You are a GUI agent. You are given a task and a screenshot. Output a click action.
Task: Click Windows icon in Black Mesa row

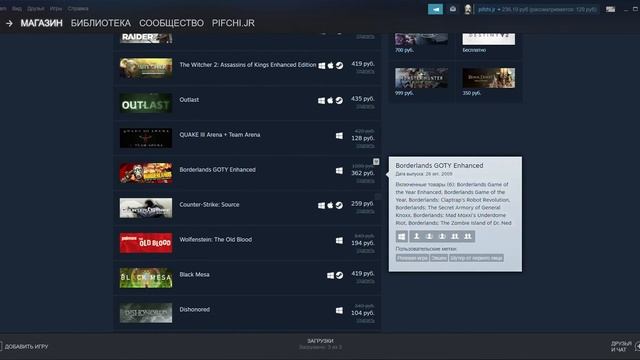331,276
